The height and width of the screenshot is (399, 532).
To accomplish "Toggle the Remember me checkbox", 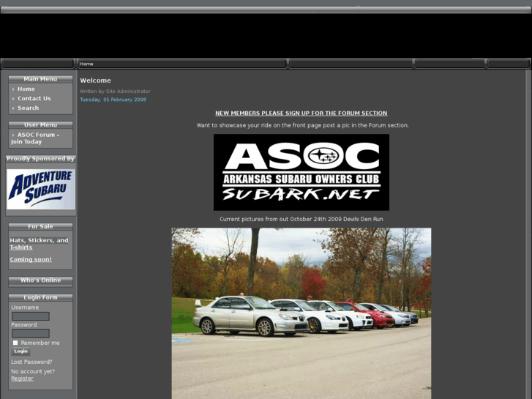I will click(15, 343).
